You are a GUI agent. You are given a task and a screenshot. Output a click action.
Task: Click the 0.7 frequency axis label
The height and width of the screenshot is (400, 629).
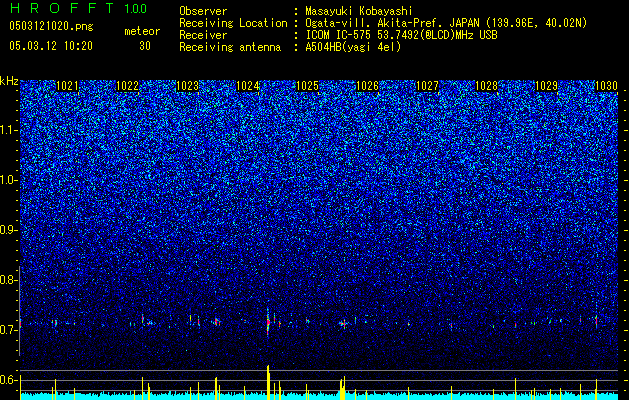[x=8, y=330]
